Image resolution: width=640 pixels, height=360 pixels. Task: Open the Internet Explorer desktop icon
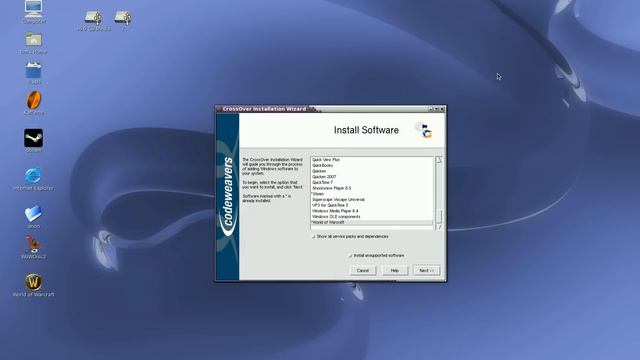[33, 176]
